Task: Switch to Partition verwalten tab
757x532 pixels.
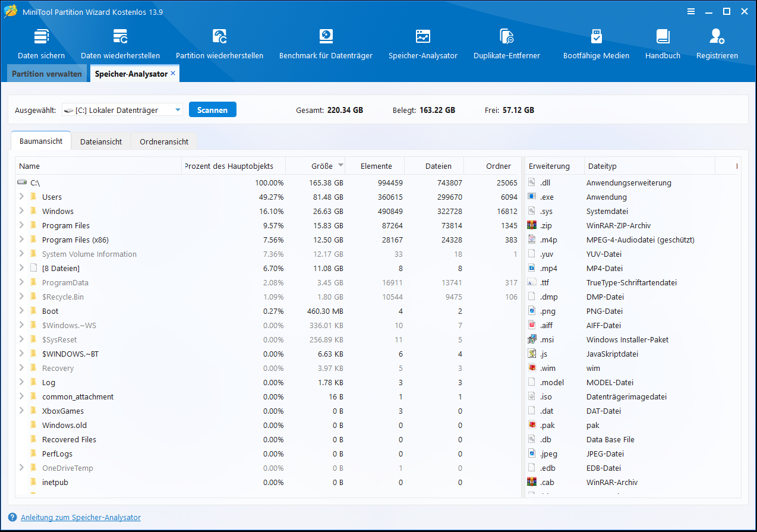Action: coord(47,74)
